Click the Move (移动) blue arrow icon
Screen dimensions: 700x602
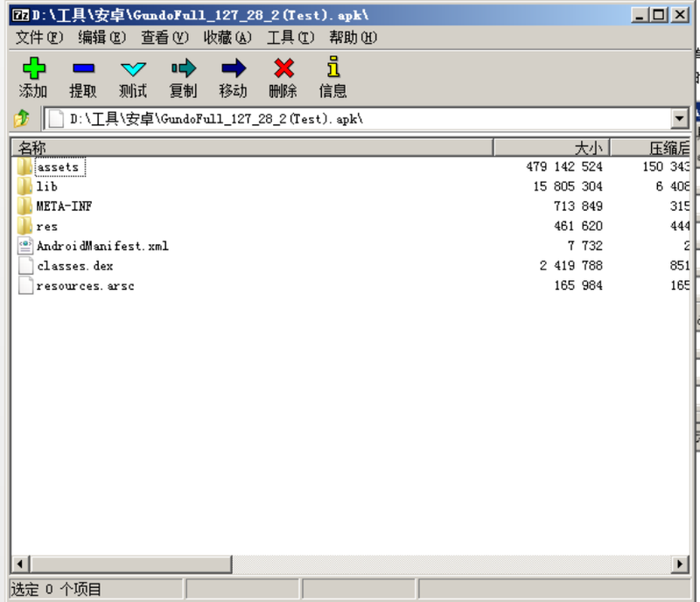point(234,68)
